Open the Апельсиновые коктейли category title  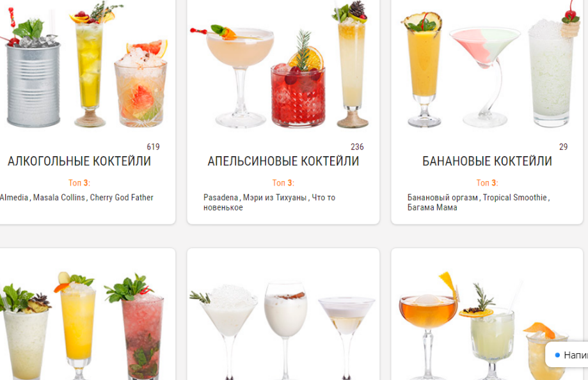(283, 161)
